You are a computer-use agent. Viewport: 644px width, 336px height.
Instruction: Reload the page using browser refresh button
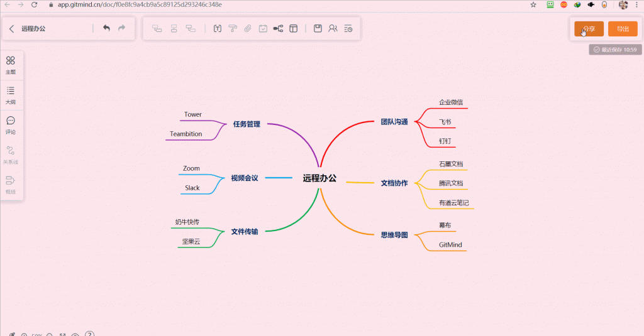[x=34, y=4]
